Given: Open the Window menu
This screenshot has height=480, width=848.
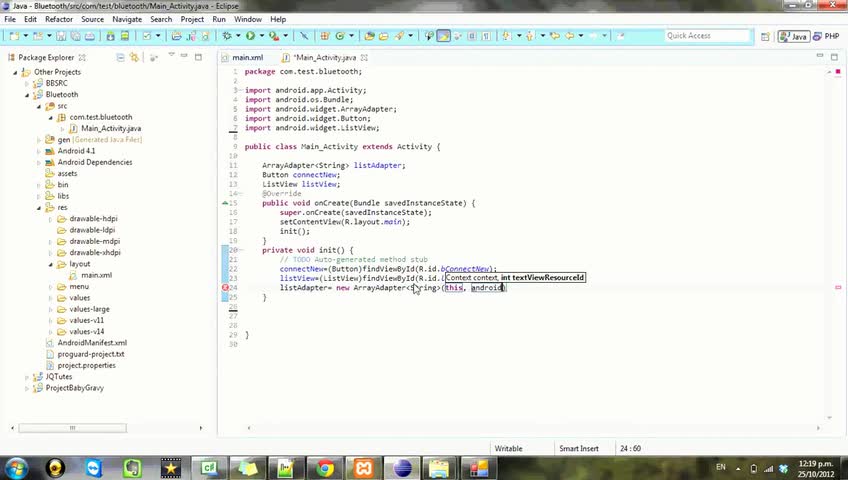Looking at the screenshot, I should pos(248,19).
